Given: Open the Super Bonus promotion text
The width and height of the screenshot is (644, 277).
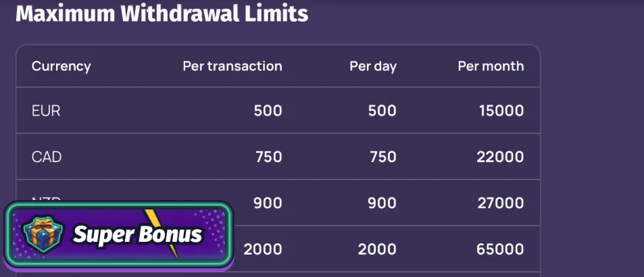Looking at the screenshot, I should [137, 234].
